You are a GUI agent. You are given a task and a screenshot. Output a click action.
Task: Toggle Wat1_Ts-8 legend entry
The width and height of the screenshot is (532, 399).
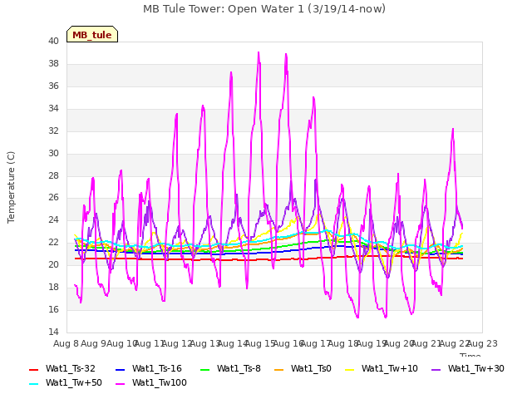click(x=230, y=369)
